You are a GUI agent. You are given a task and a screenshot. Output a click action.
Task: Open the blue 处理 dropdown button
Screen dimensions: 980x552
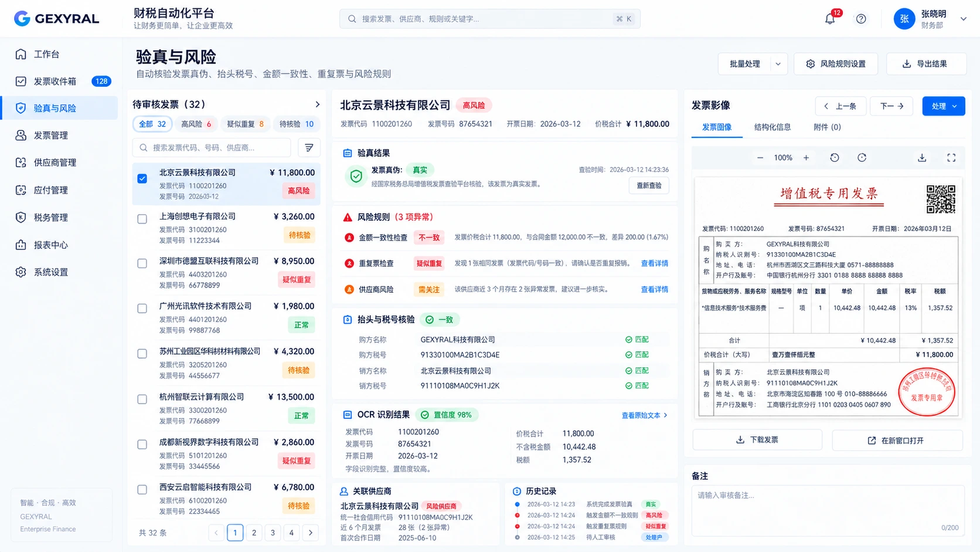944,106
